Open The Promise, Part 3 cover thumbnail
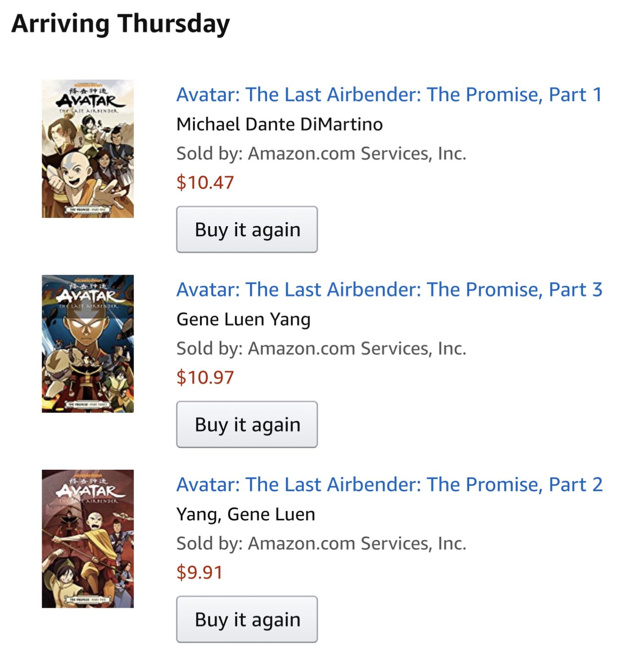644x656 pixels. click(x=88, y=344)
